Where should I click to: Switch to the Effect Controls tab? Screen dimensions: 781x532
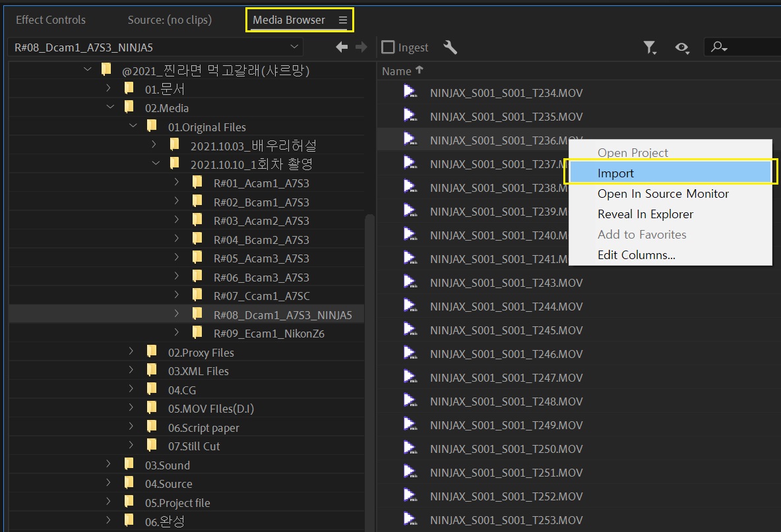click(51, 20)
